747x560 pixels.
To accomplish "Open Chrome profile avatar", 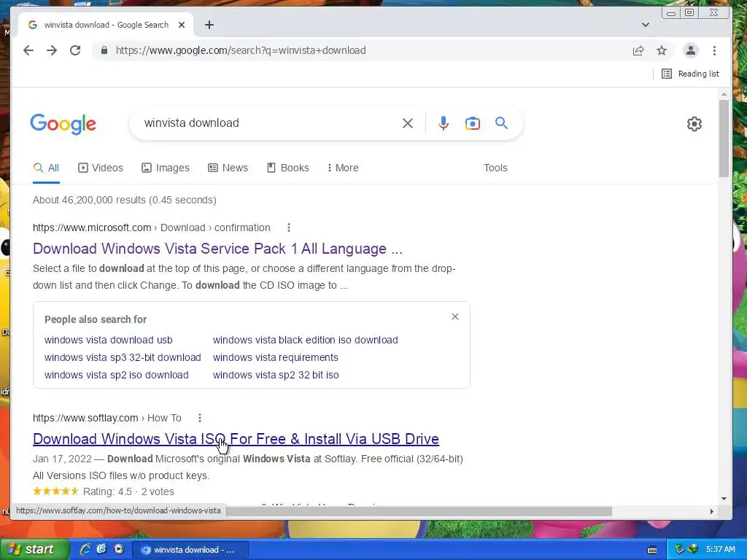I will [690, 50].
